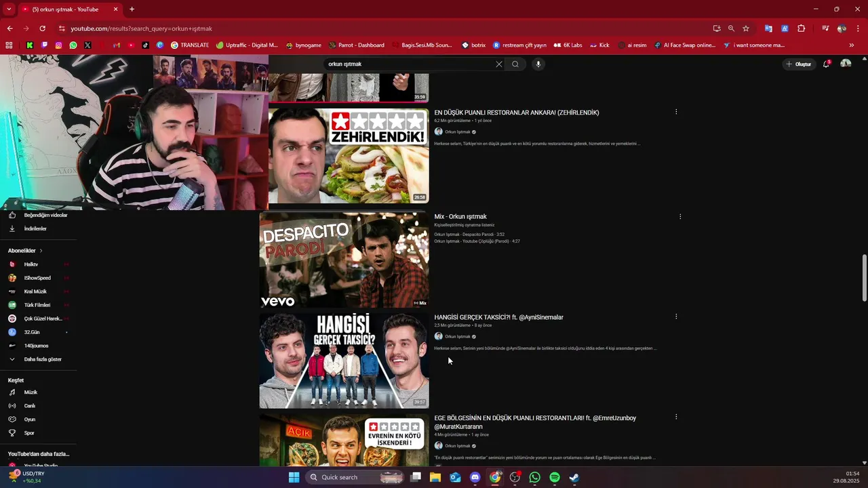Play the Zehirlendik video thumbnail
This screenshot has height=488, width=868.
pyautogui.click(x=349, y=155)
